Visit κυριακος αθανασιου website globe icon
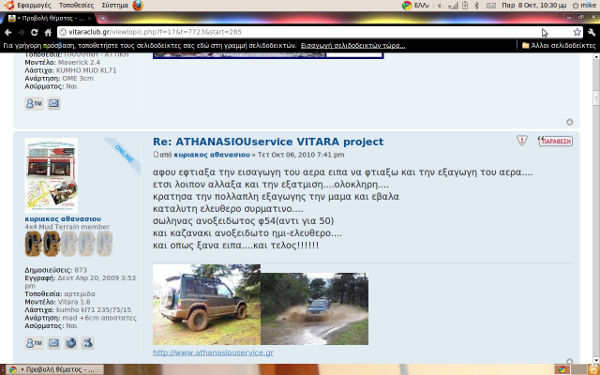 point(71,343)
